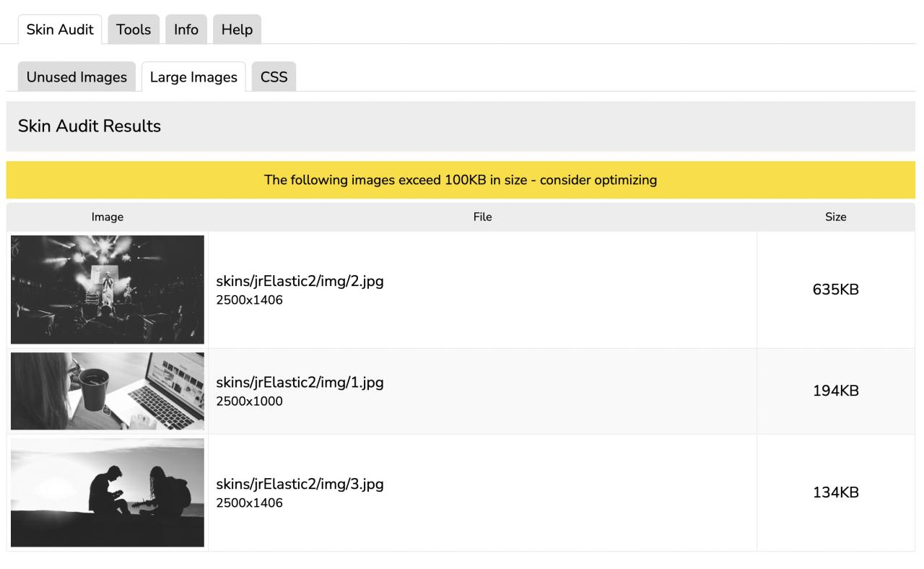The height and width of the screenshot is (569, 924).
Task: Click the skins/jrElastic2/img/2.jpg file path
Action: [x=300, y=282]
